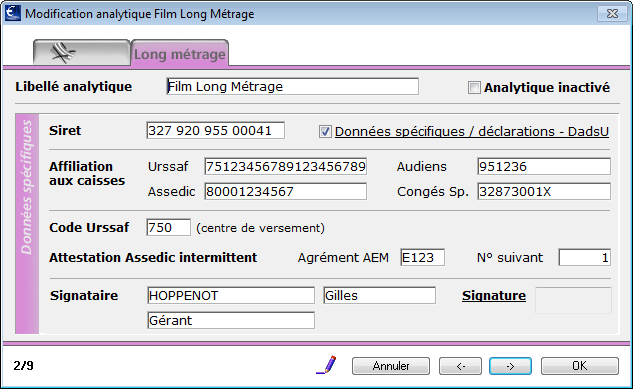
Task: Go to next record with -> button
Action: pos(510,366)
